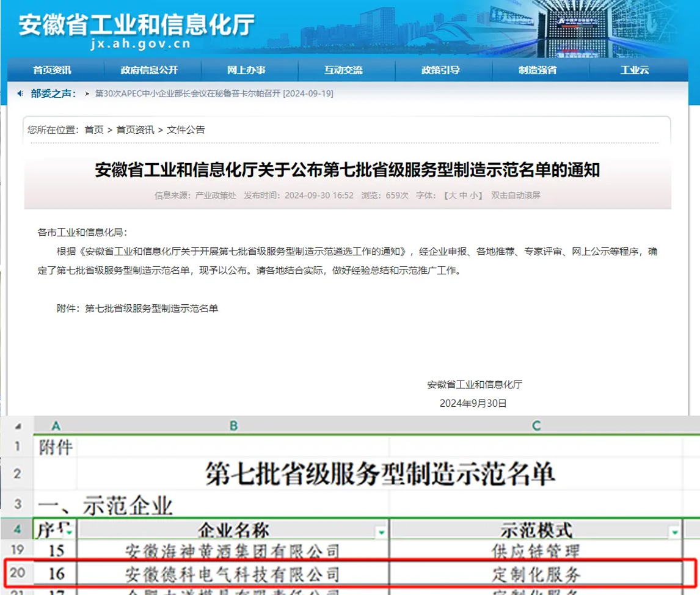Image resolution: width=700 pixels, height=595 pixels.
Task: Go to 网上办事 in navigation bar
Action: (246, 70)
